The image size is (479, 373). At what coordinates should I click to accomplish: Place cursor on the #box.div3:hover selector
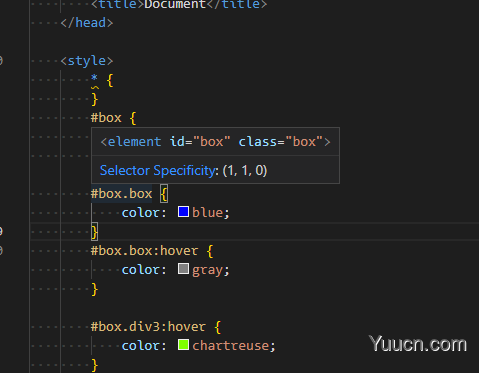[x=148, y=327]
